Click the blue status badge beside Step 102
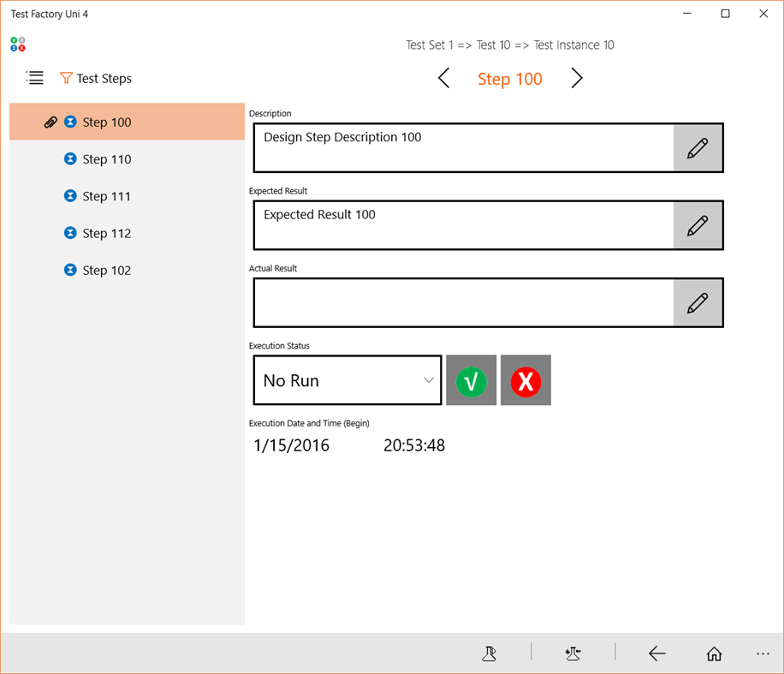Viewport: 784px width, 674px height. (69, 269)
